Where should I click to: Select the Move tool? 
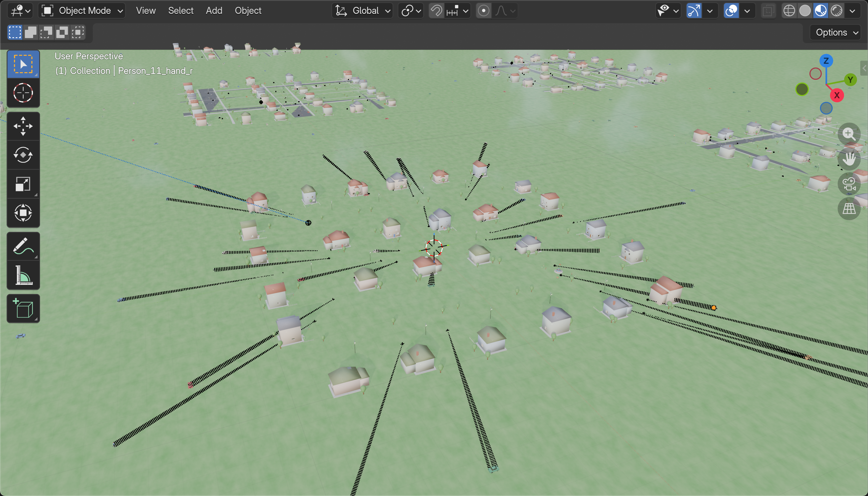(x=23, y=126)
